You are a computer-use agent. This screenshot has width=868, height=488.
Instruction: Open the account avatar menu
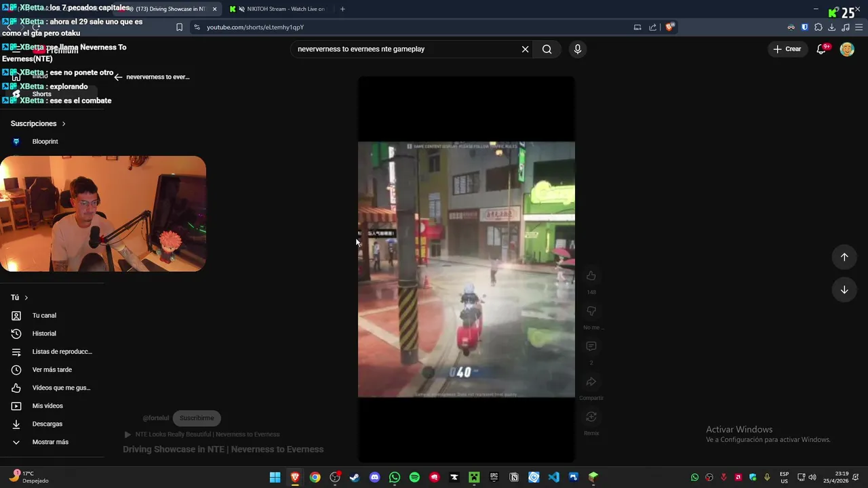point(847,49)
